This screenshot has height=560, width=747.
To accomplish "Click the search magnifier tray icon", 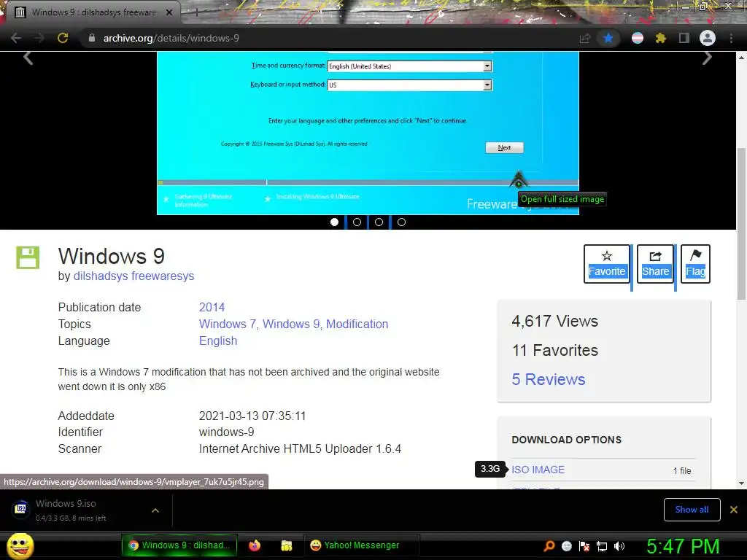I will (x=549, y=546).
